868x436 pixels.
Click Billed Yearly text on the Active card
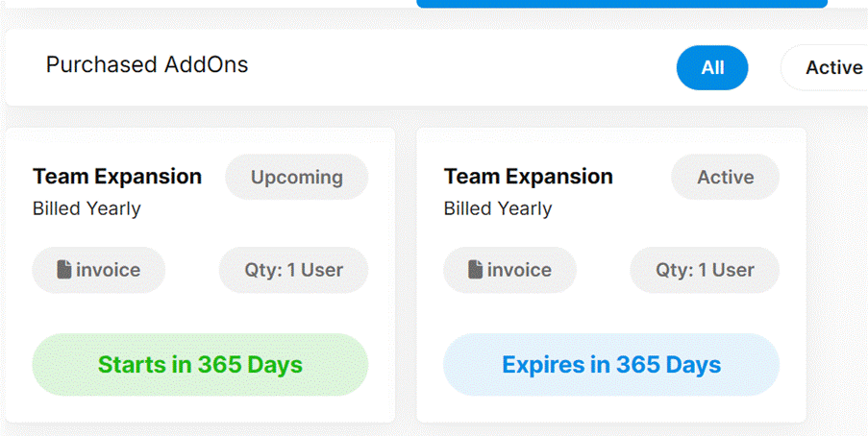coord(498,208)
